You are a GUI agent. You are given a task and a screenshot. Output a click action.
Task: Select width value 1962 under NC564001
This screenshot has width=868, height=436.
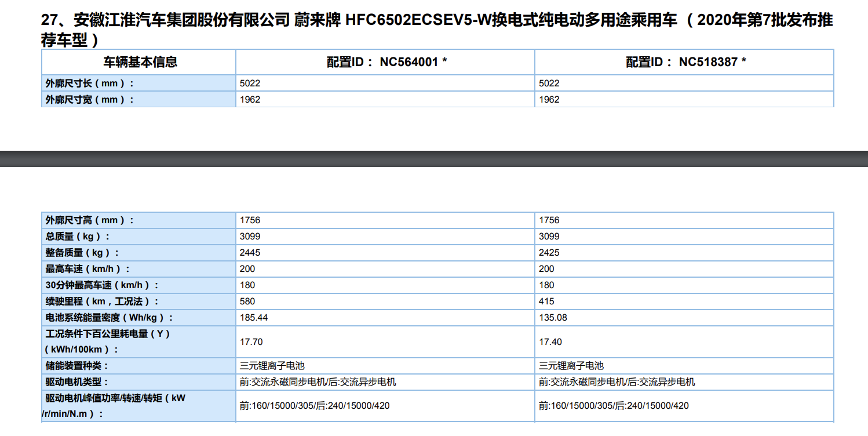[250, 100]
